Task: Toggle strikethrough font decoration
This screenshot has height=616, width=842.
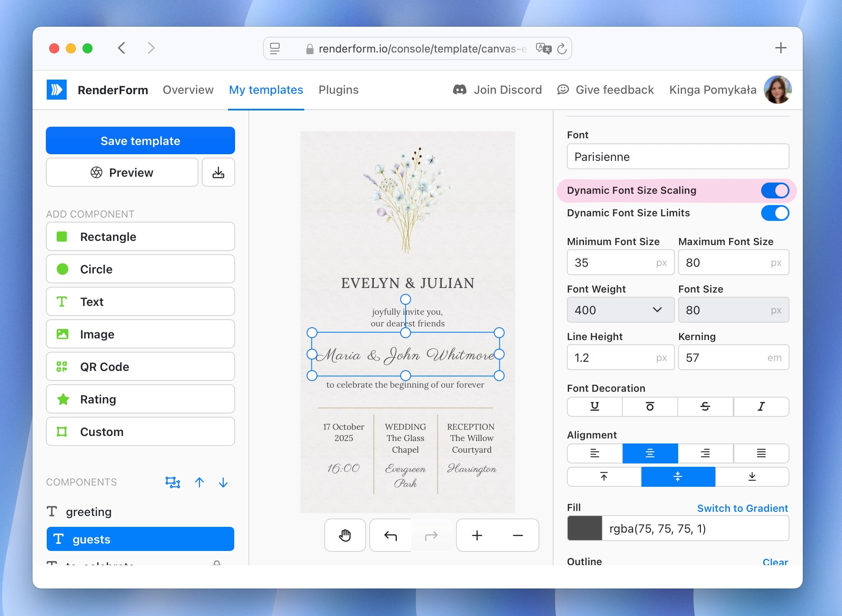Action: click(x=705, y=406)
